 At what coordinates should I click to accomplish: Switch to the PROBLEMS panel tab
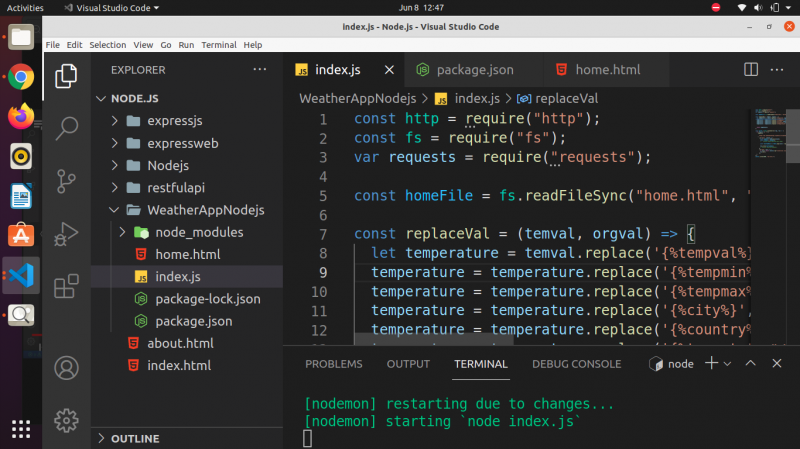pyautogui.click(x=334, y=364)
